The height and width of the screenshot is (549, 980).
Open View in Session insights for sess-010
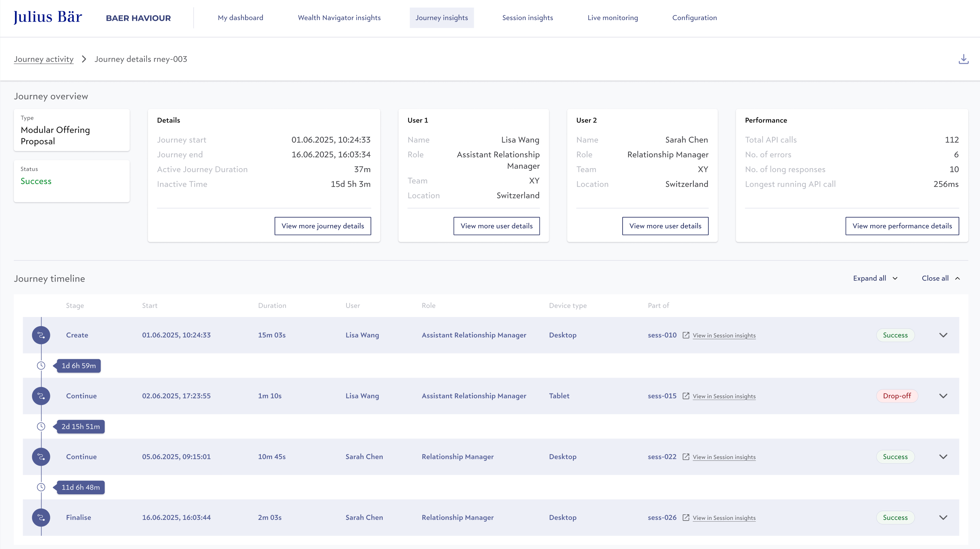coord(724,335)
